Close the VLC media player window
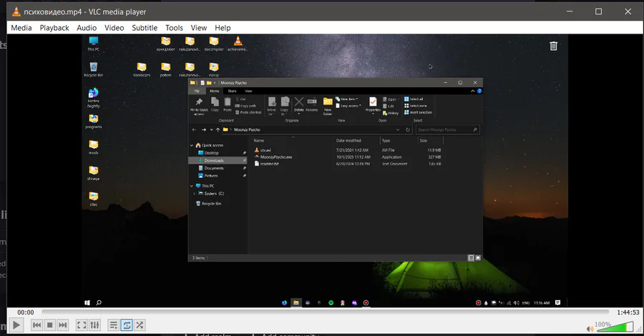 pos(628,11)
